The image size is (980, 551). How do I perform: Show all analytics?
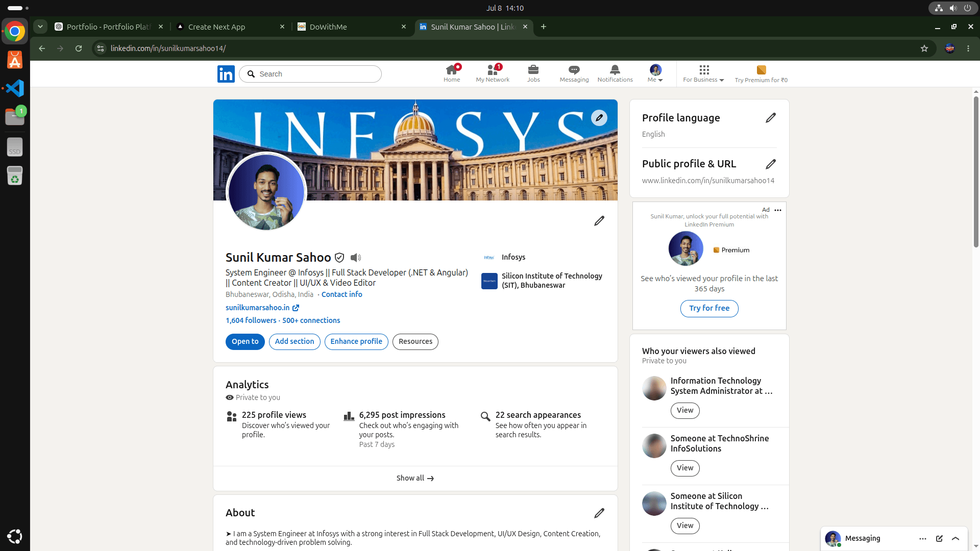coord(415,479)
